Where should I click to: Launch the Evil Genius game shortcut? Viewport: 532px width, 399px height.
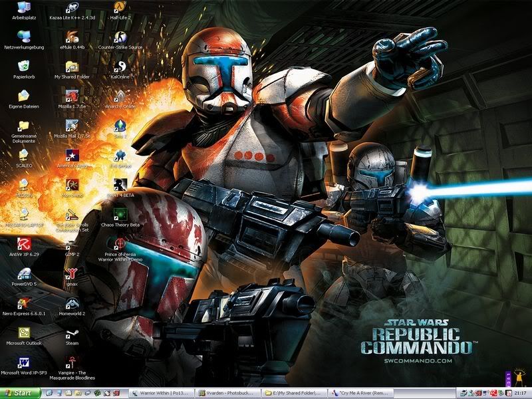(120, 158)
